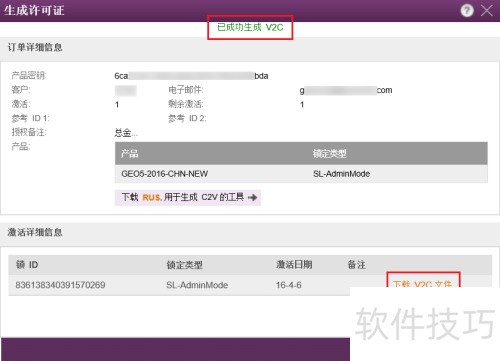This screenshot has height=361, width=500.
Task: Download the V2C file link
Action: point(422,284)
